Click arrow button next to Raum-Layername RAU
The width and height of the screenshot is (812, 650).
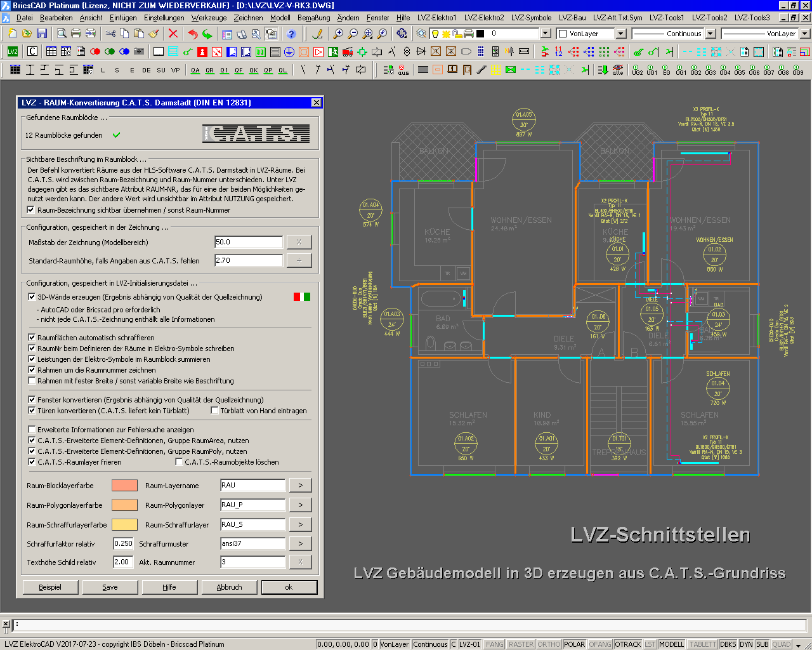(300, 486)
